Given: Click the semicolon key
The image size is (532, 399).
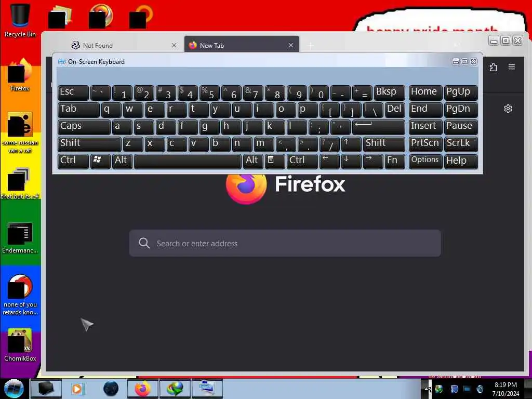Looking at the screenshot, I should point(318,127).
